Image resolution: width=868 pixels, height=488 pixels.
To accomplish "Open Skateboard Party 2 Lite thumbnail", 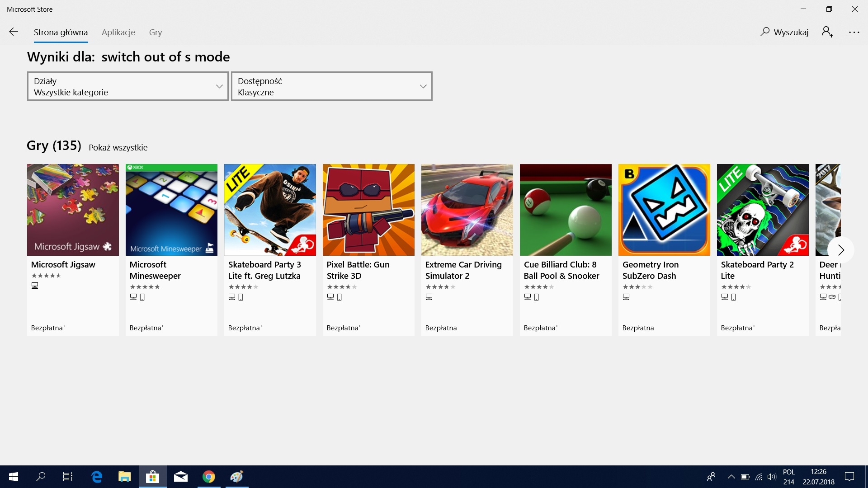I will click(x=763, y=210).
